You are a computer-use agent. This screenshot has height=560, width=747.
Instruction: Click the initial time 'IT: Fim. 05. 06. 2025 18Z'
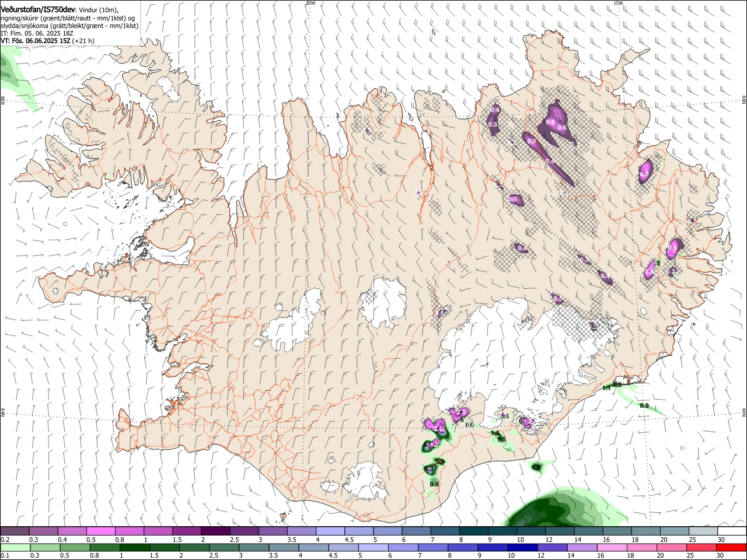(x=36, y=34)
